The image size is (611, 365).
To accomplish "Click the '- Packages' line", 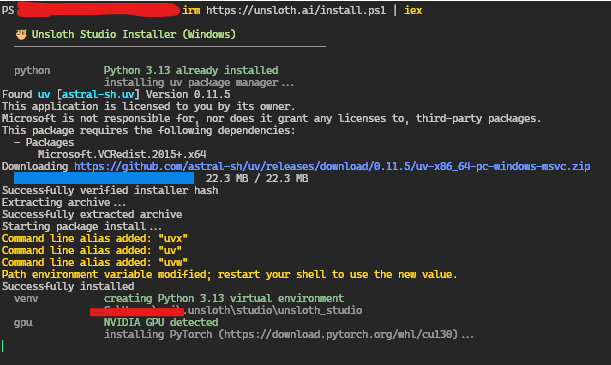I will coord(44,143).
